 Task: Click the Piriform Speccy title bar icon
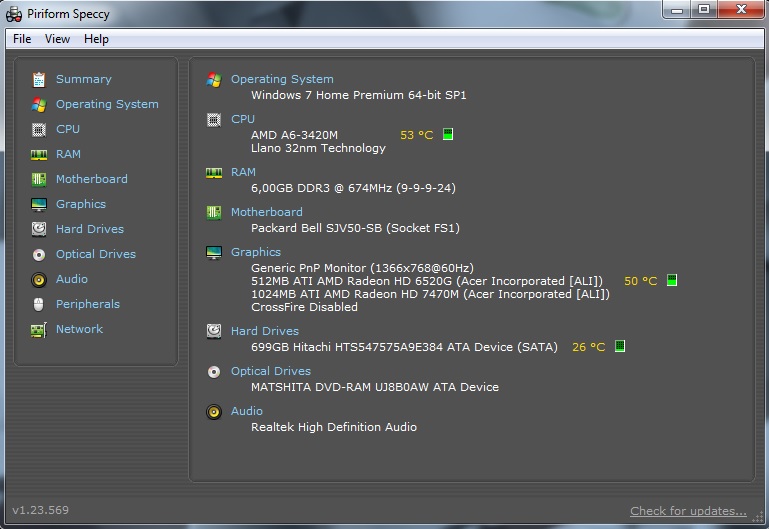click(x=14, y=12)
